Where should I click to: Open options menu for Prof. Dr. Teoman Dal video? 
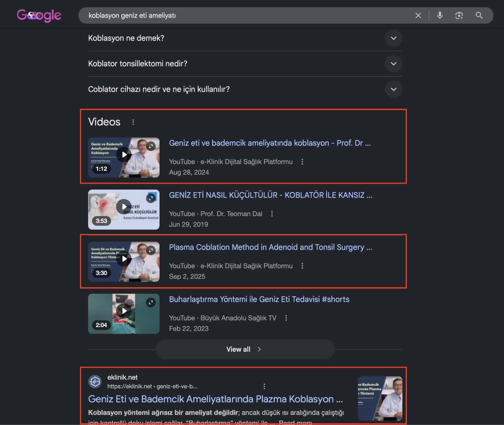pyautogui.click(x=272, y=214)
